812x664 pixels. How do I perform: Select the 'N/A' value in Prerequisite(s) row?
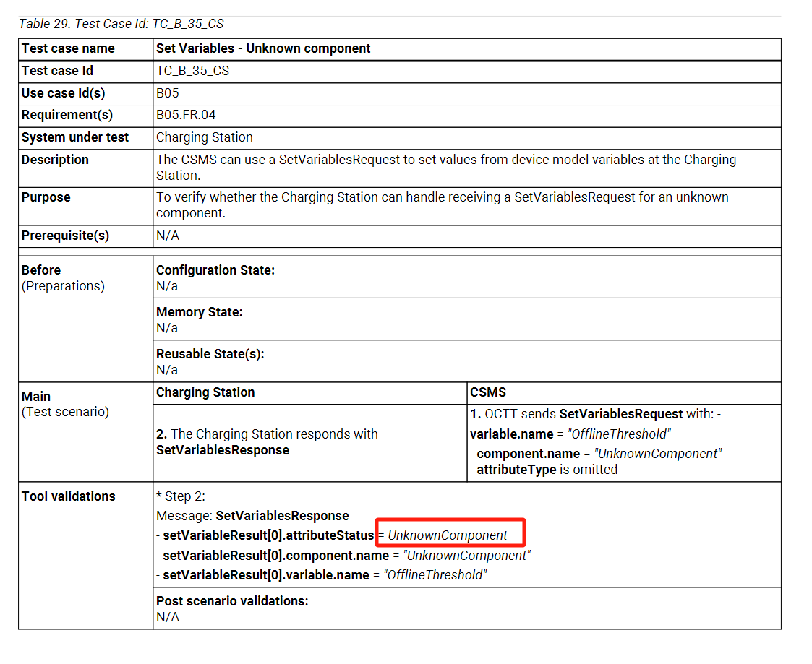tap(168, 236)
